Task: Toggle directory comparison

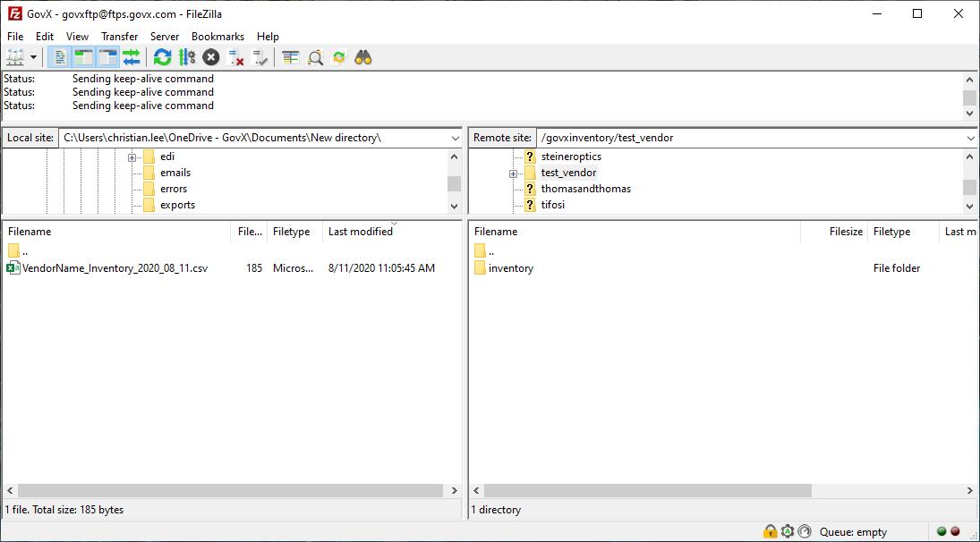Action: pyautogui.click(x=315, y=58)
